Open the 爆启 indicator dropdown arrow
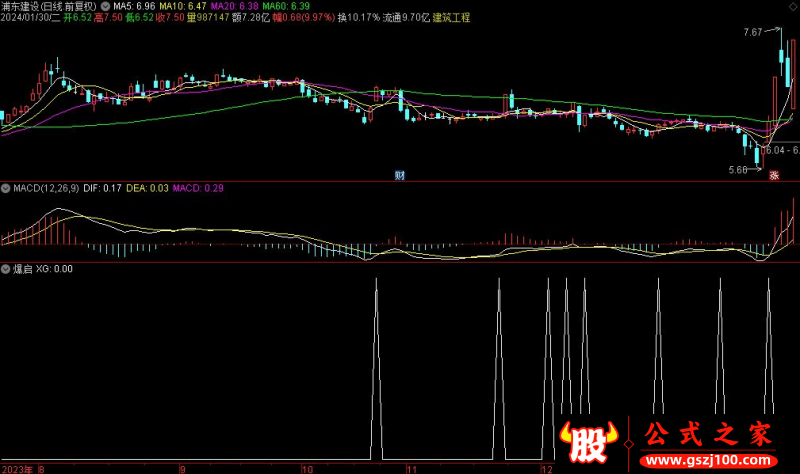Viewport: 800px width, 474px height. click(x=6, y=268)
